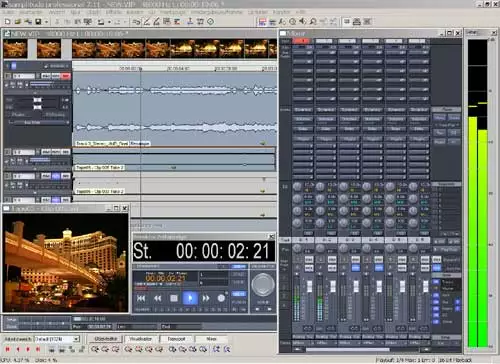Arm recording with track 1's red record button
500x364 pixels.
pos(66,76)
